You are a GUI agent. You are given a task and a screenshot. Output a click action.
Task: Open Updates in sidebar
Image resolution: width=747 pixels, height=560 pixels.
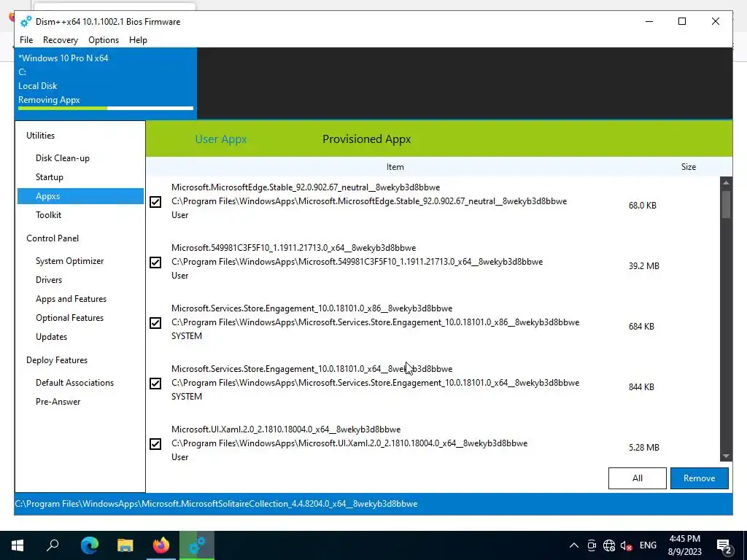pyautogui.click(x=52, y=337)
